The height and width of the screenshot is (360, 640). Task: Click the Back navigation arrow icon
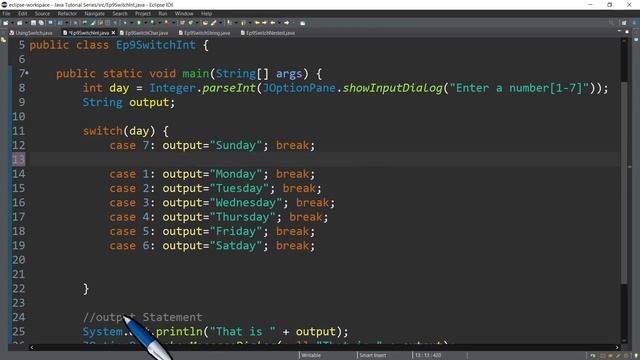click(273, 23)
